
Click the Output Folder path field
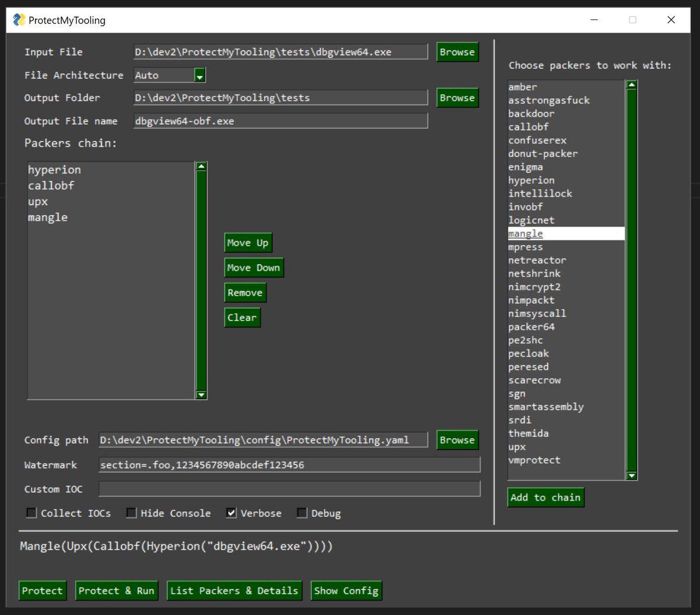pyautogui.click(x=281, y=97)
